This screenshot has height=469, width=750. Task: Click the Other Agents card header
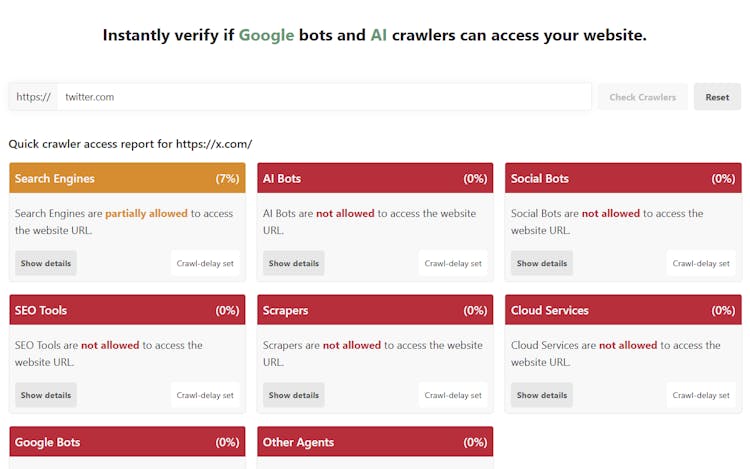[x=375, y=442]
